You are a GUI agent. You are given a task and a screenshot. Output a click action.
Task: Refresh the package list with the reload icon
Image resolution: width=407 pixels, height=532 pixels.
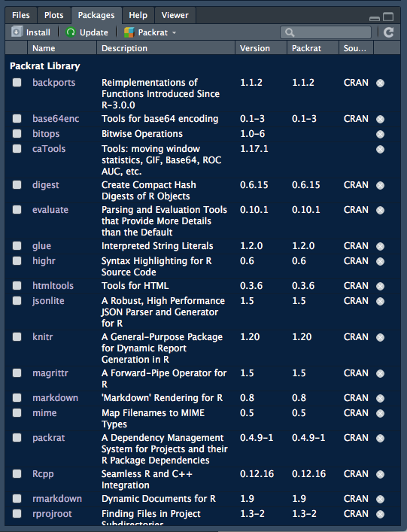tap(389, 32)
